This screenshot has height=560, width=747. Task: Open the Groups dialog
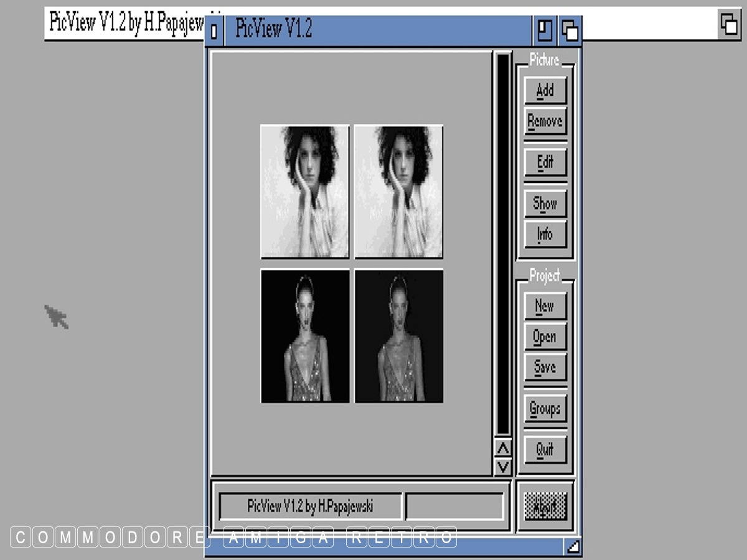(x=545, y=409)
